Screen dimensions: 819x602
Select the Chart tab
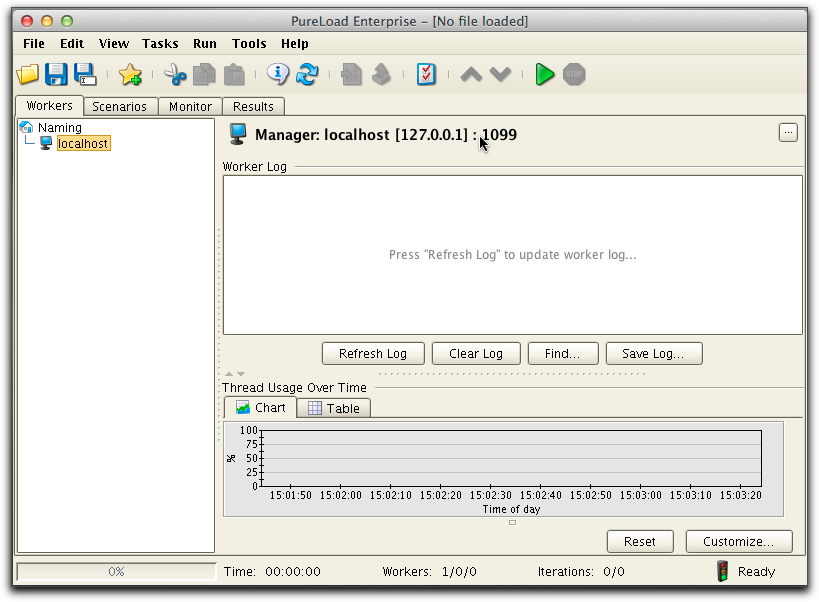[x=261, y=408]
